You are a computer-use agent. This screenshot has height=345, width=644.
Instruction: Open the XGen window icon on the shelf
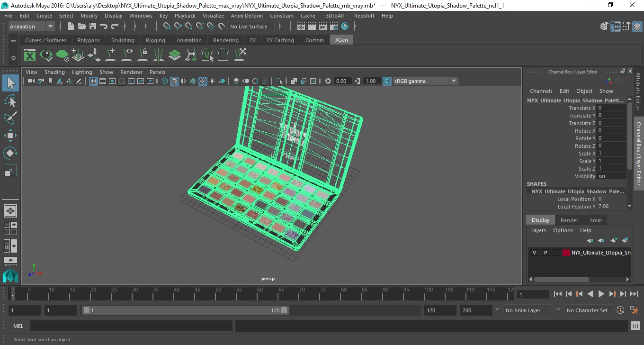pos(30,55)
